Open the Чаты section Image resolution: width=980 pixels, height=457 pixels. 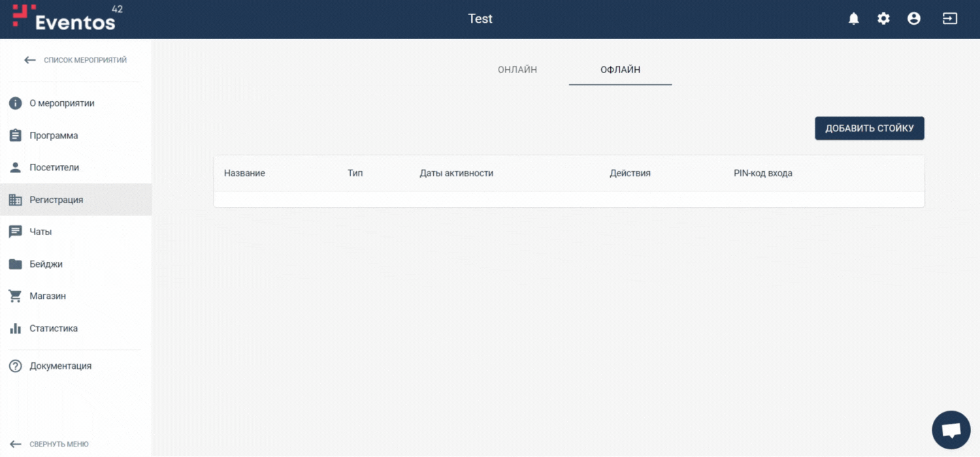[x=41, y=232]
